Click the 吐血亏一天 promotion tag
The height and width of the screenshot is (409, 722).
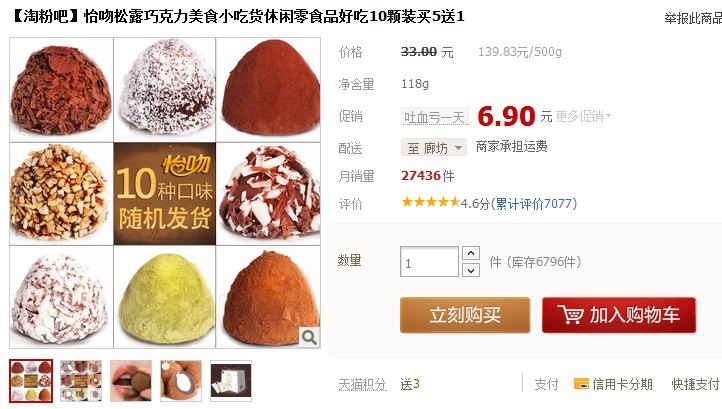pos(435,117)
